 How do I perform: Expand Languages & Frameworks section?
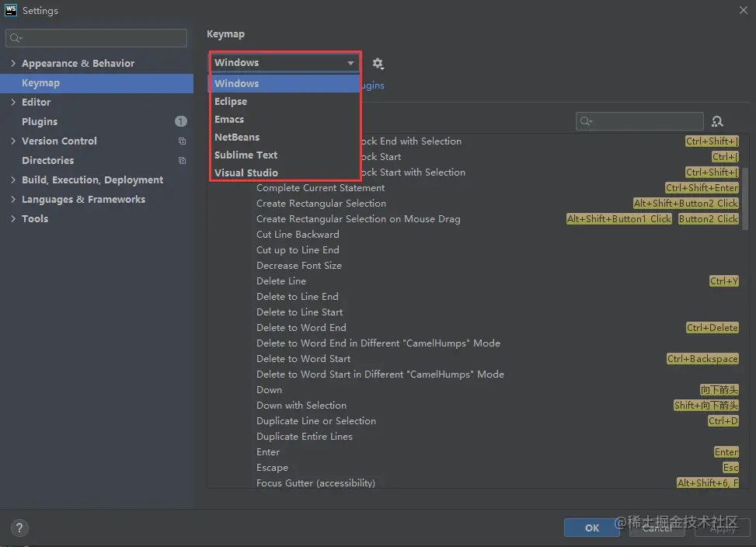tap(13, 199)
